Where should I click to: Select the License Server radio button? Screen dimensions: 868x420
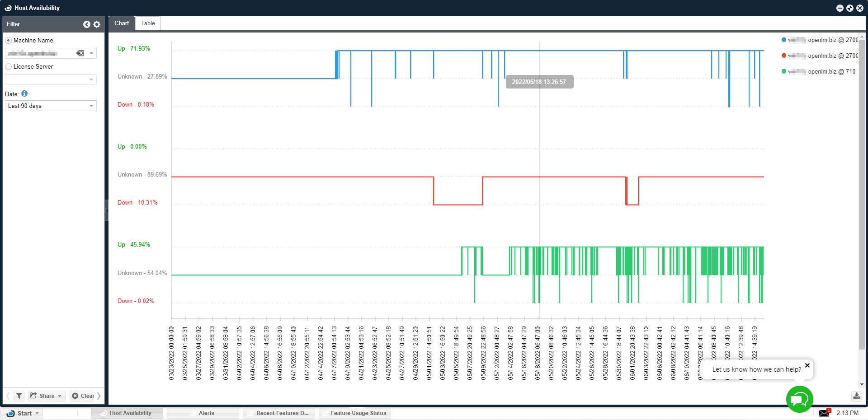pyautogui.click(x=9, y=67)
